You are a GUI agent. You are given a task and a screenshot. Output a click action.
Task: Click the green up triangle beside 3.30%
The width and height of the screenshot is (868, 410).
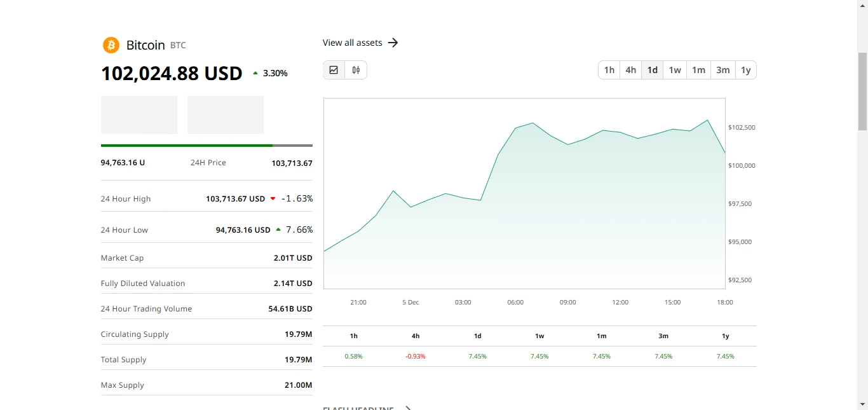pyautogui.click(x=255, y=73)
